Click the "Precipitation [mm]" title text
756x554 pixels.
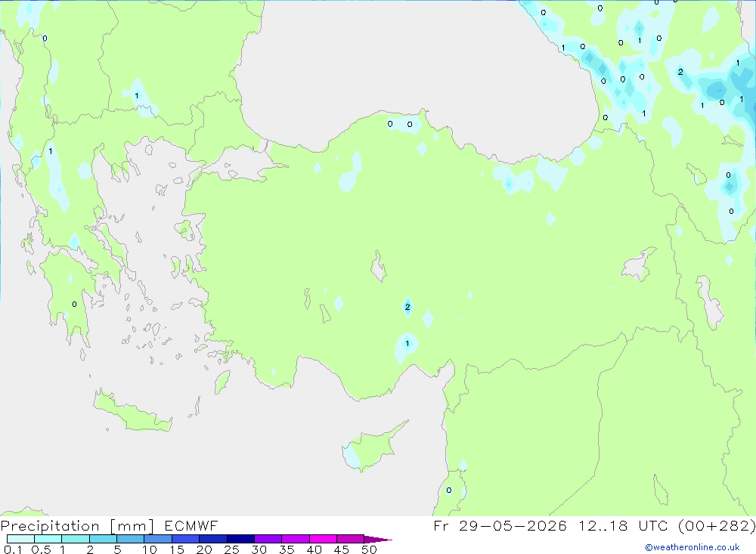click(x=78, y=526)
